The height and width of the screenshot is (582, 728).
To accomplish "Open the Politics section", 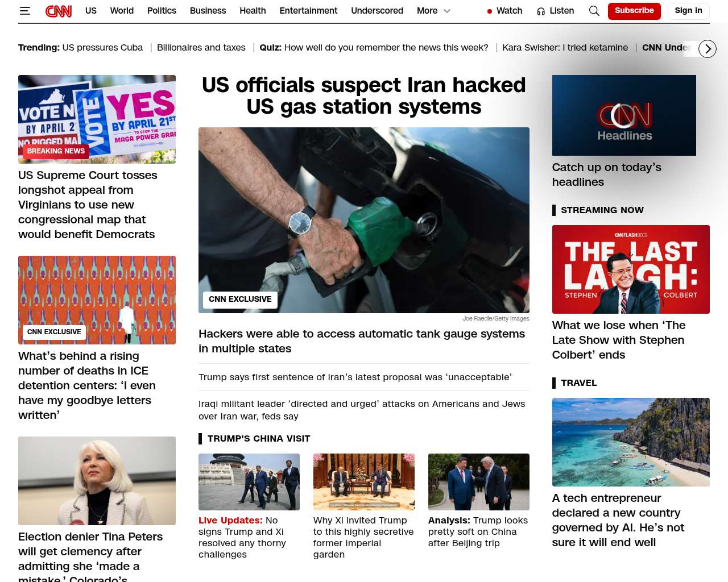I will click(x=162, y=11).
